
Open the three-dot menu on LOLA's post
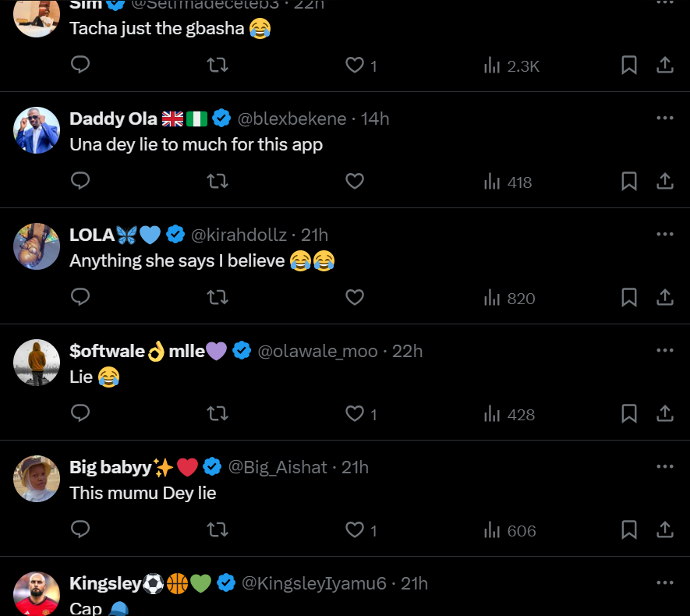(x=665, y=233)
